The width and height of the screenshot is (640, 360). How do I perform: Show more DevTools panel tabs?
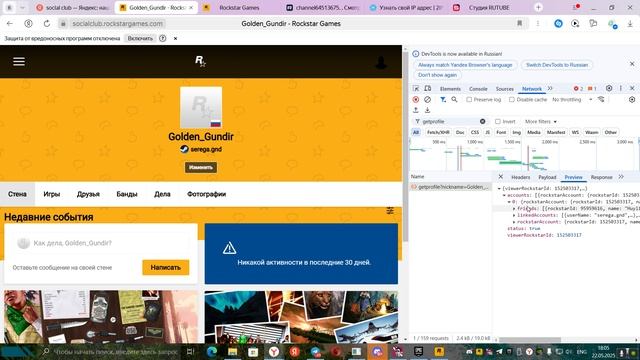[550, 89]
